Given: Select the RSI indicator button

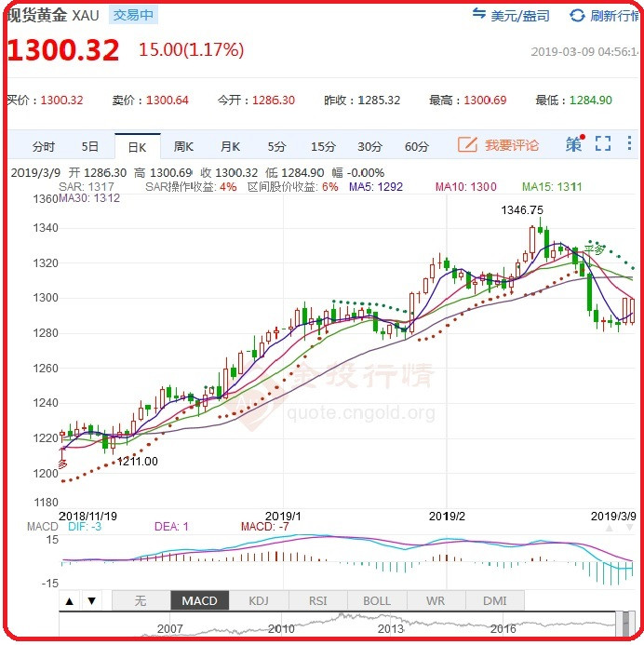Looking at the screenshot, I should coord(318,601).
